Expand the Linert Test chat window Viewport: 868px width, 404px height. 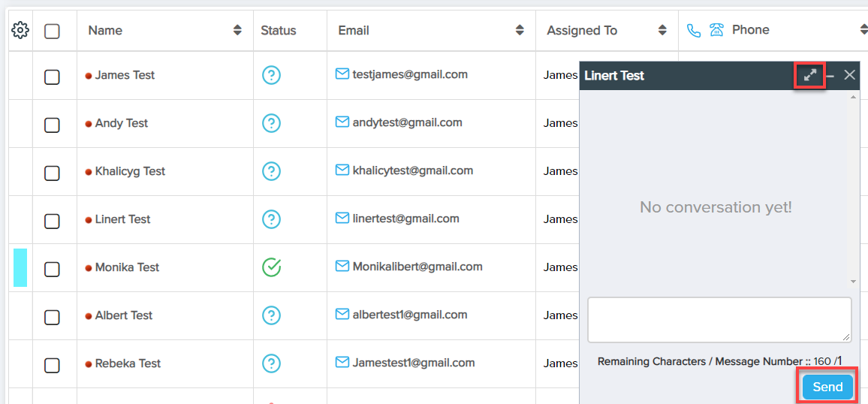point(810,75)
